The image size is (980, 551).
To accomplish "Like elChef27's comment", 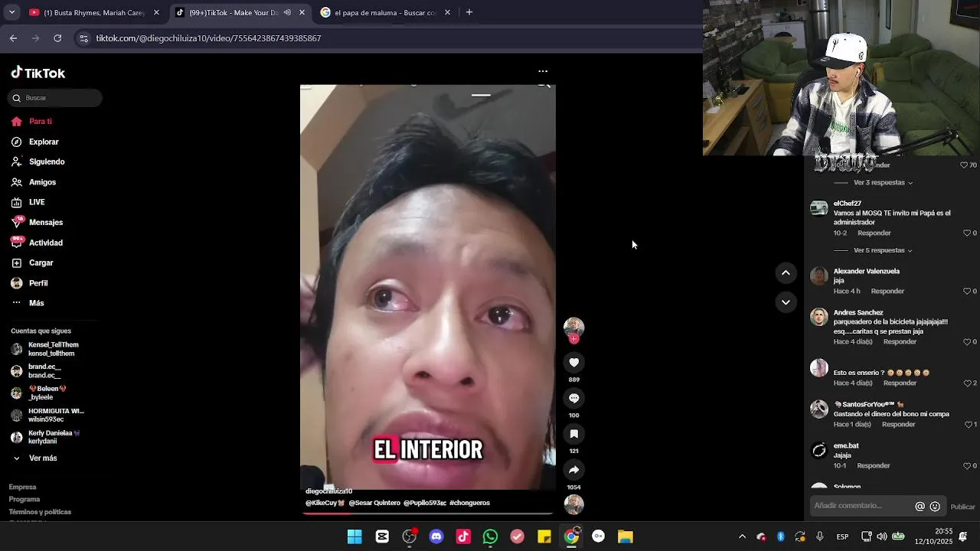I will click(x=966, y=233).
